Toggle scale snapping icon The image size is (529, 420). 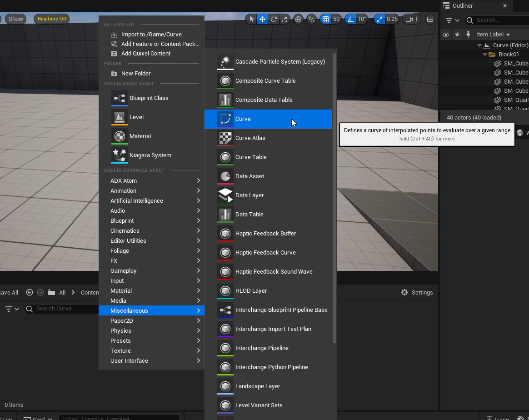click(x=379, y=19)
